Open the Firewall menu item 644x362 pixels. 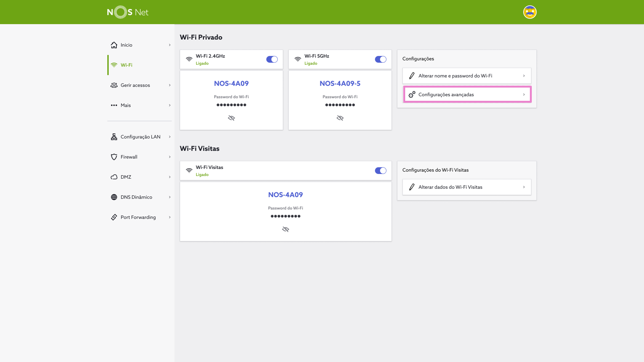click(140, 157)
